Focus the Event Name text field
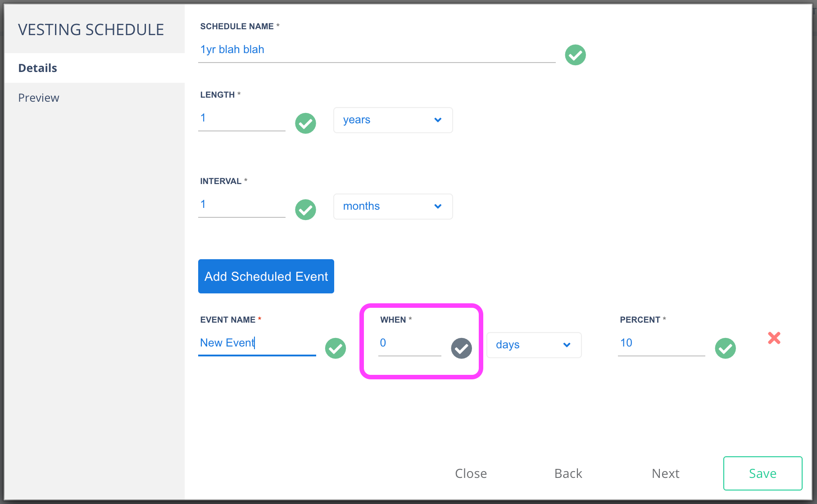 tap(257, 343)
